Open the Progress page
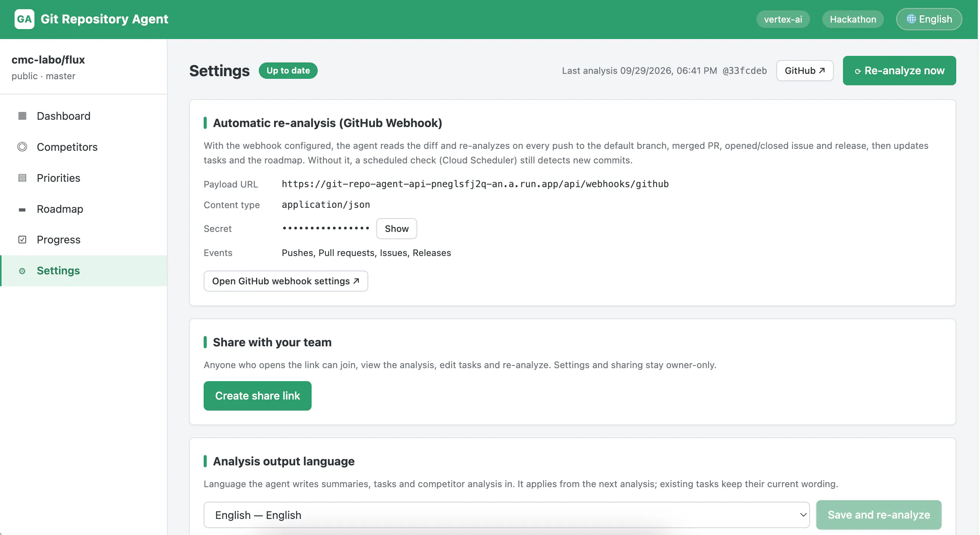Screen dimensions: 980x535 pyautogui.click(x=83, y=240)
